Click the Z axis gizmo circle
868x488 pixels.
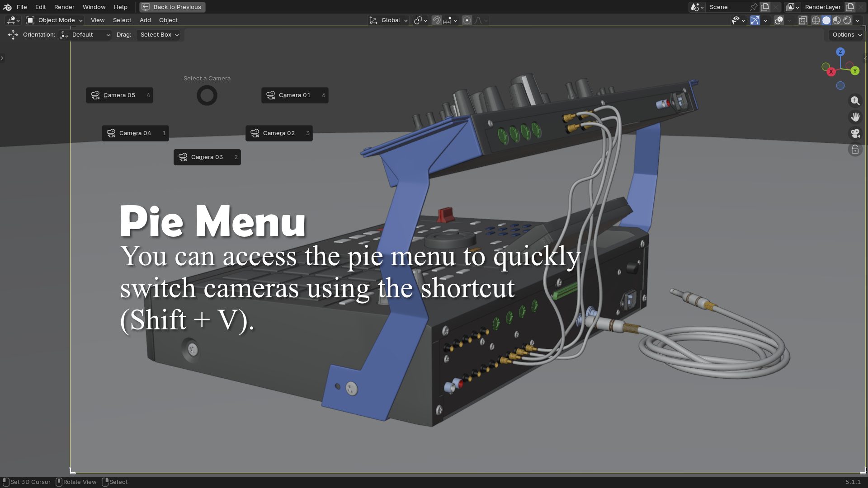click(x=840, y=52)
